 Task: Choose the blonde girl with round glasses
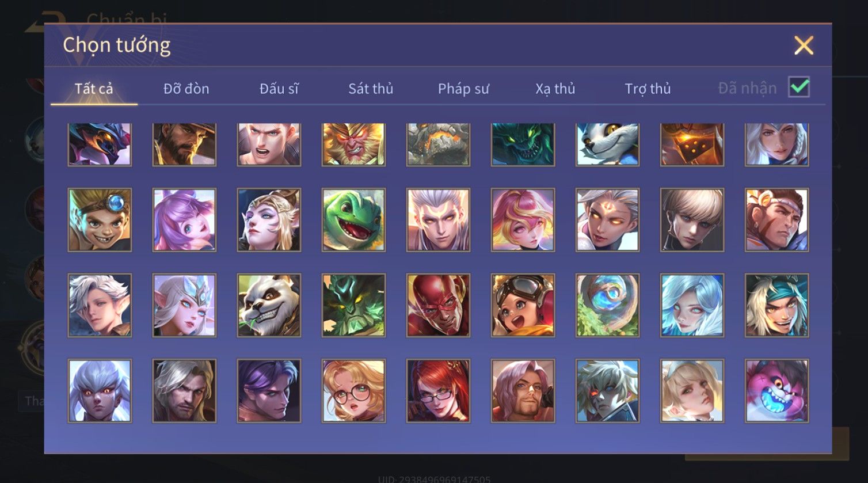click(353, 391)
